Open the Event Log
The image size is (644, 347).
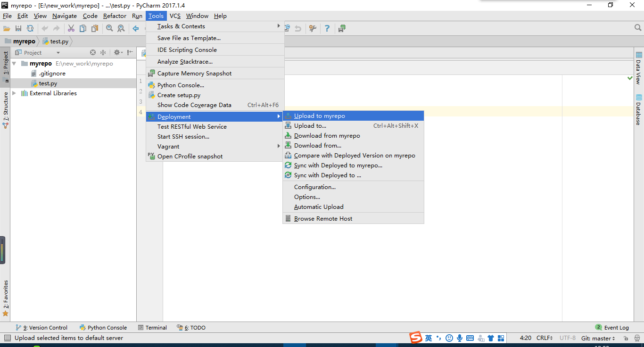click(x=612, y=328)
